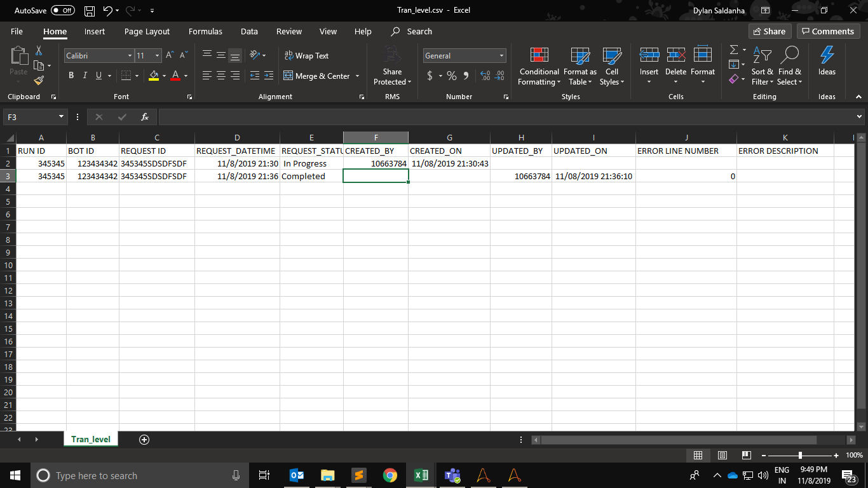Switch to the Tran_level sheet tab

pyautogui.click(x=91, y=440)
